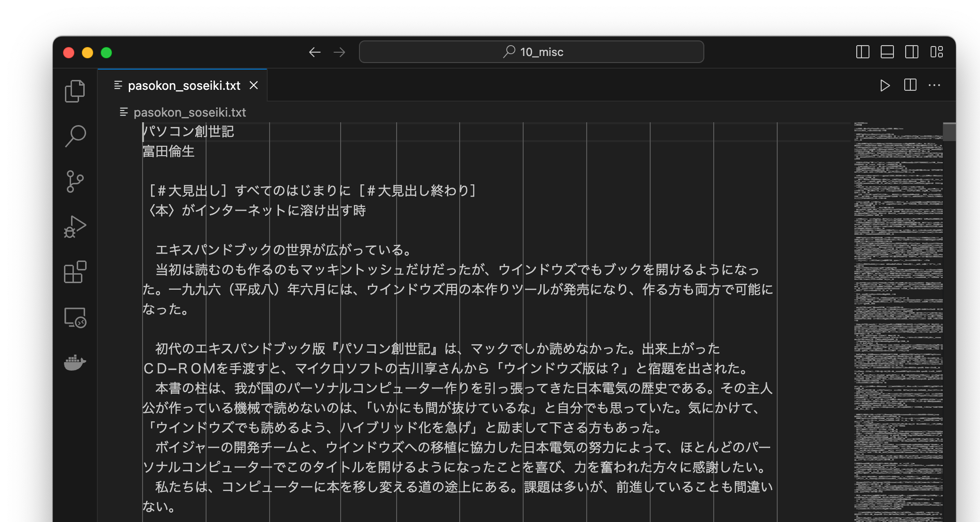This screenshot has height=522, width=980.
Task: Click the minimap code overview
Action: pyautogui.click(x=898, y=322)
